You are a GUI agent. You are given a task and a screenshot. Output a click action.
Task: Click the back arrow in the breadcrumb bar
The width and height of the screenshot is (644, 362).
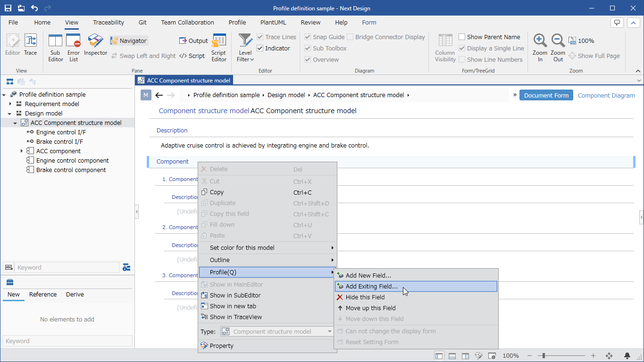coord(159,95)
